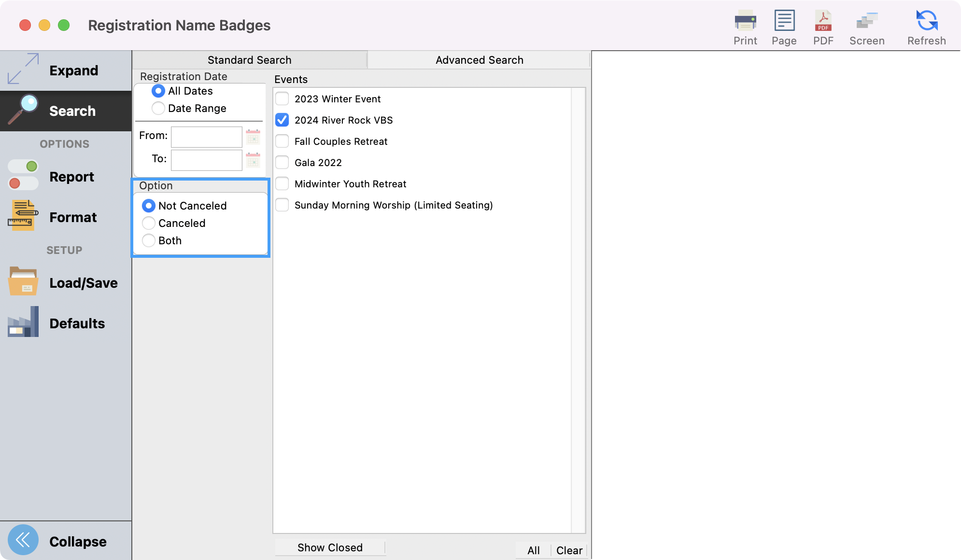The width and height of the screenshot is (961, 560).
Task: Switch to Advanced Search tab
Action: pos(480,60)
